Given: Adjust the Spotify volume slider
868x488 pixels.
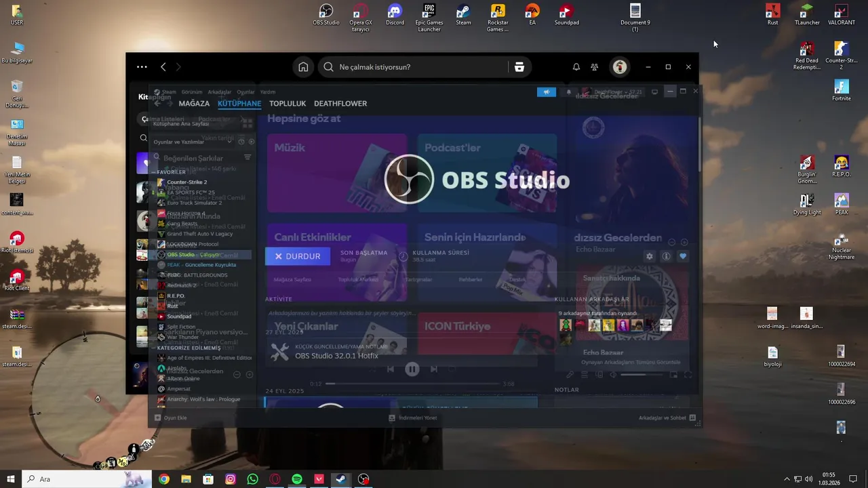Looking at the screenshot, I should click(641, 375).
